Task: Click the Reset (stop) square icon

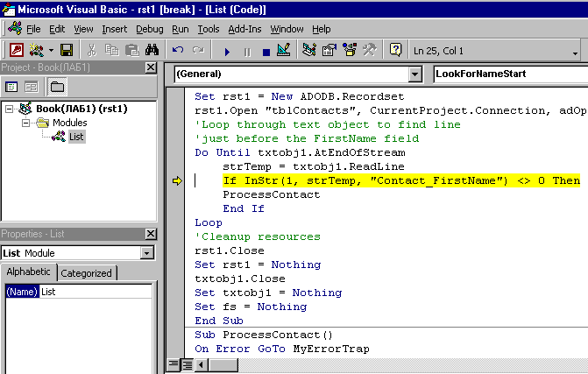Action: pyautogui.click(x=266, y=51)
